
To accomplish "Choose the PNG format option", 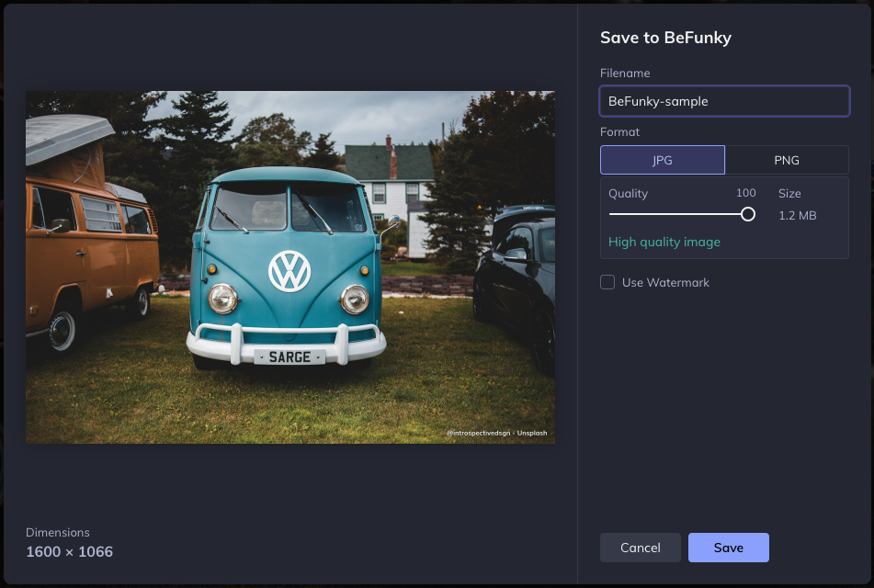I will click(x=787, y=160).
